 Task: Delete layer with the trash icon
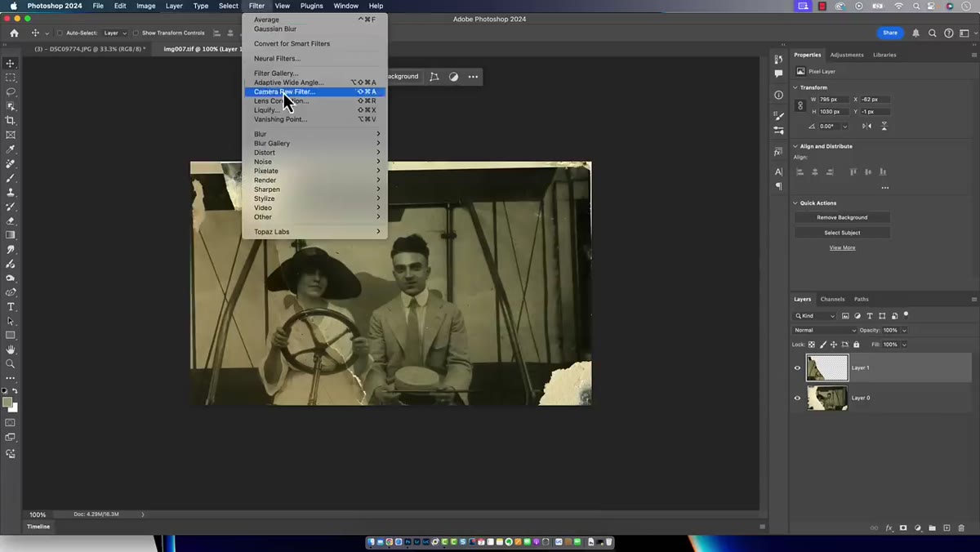(x=961, y=528)
